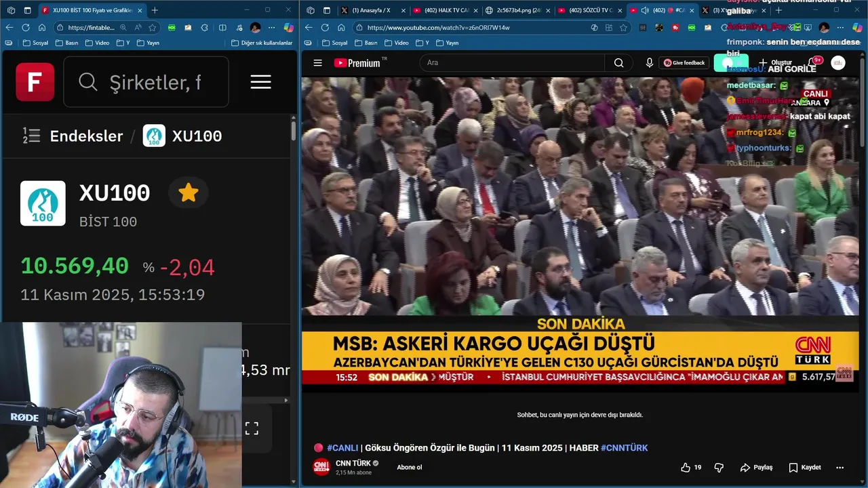Click the Şirketler search field on Fintables
The width and height of the screenshot is (868, 488).
point(146,82)
